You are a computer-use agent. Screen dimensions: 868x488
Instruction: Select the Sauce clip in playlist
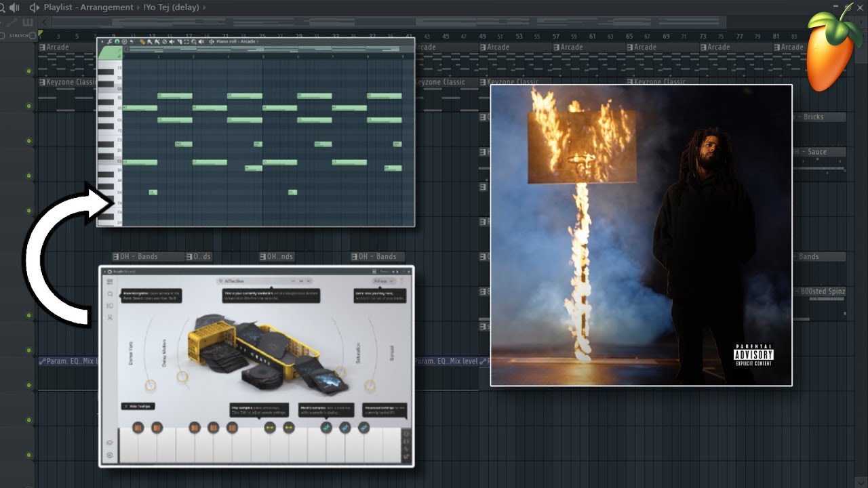pyautogui.click(x=819, y=152)
